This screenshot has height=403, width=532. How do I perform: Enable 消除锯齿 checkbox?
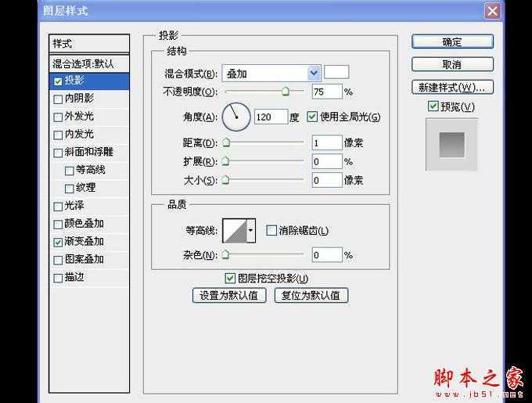click(271, 231)
